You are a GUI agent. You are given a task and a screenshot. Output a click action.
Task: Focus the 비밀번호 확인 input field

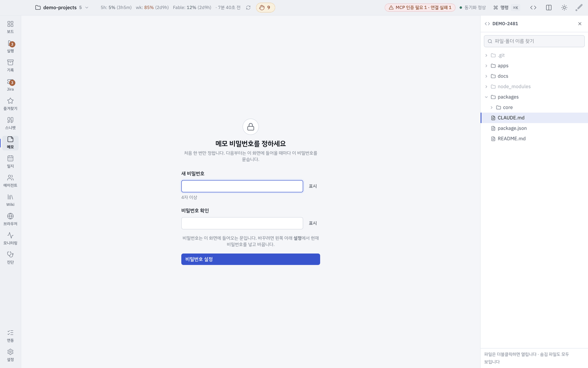(x=242, y=223)
